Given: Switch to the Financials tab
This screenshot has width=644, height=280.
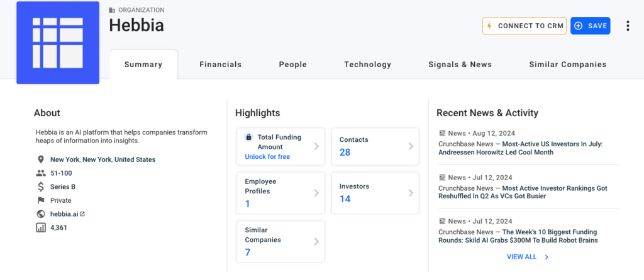Looking at the screenshot, I should (220, 64).
